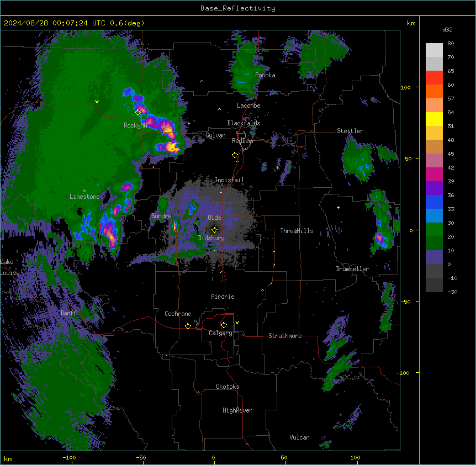The image size is (476, 465).
Task: Click the RedDeer city label
Action: [243, 141]
